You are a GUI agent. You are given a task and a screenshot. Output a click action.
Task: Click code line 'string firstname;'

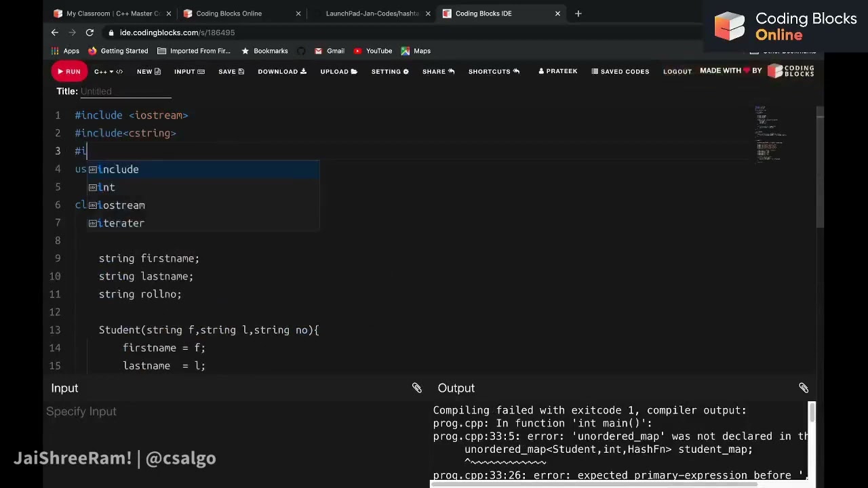[x=149, y=258]
